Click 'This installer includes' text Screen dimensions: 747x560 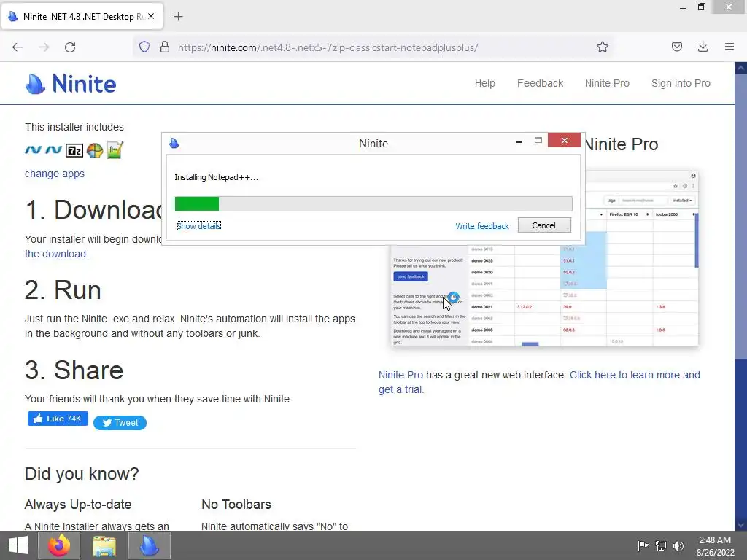[74, 127]
